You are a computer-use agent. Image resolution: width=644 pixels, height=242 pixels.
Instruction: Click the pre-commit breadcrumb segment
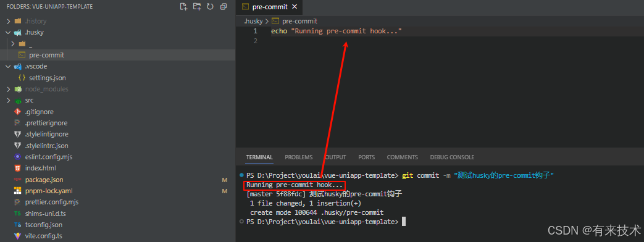click(300, 21)
